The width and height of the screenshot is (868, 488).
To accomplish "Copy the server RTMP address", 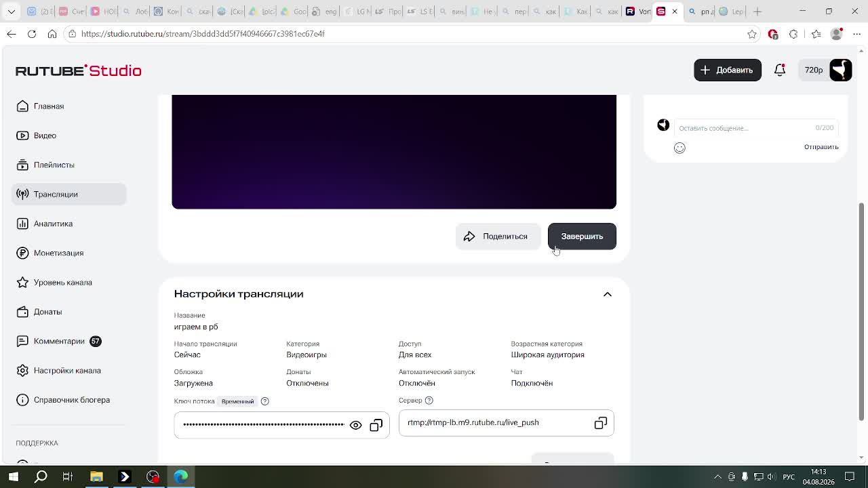I will pos(601,423).
